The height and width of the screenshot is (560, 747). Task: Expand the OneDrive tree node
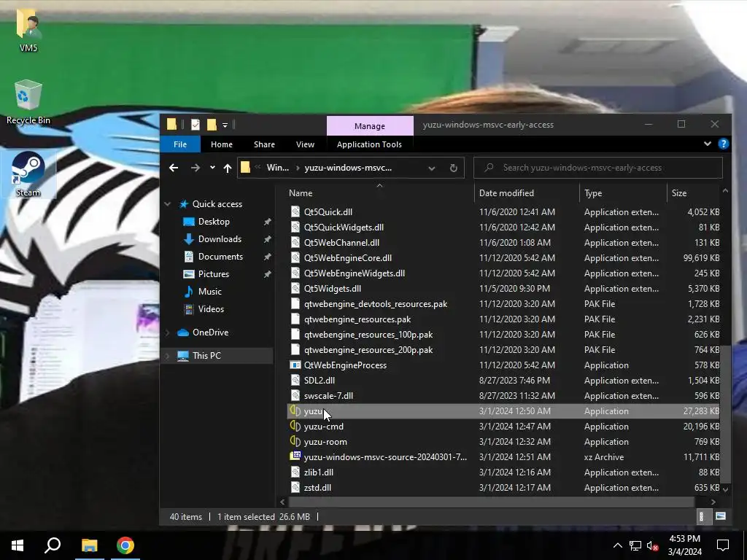pos(167,332)
